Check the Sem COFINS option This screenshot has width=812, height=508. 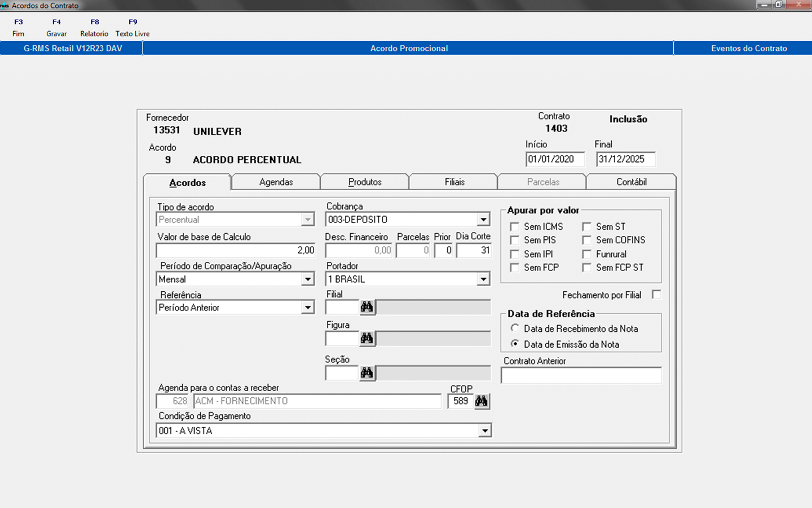587,240
